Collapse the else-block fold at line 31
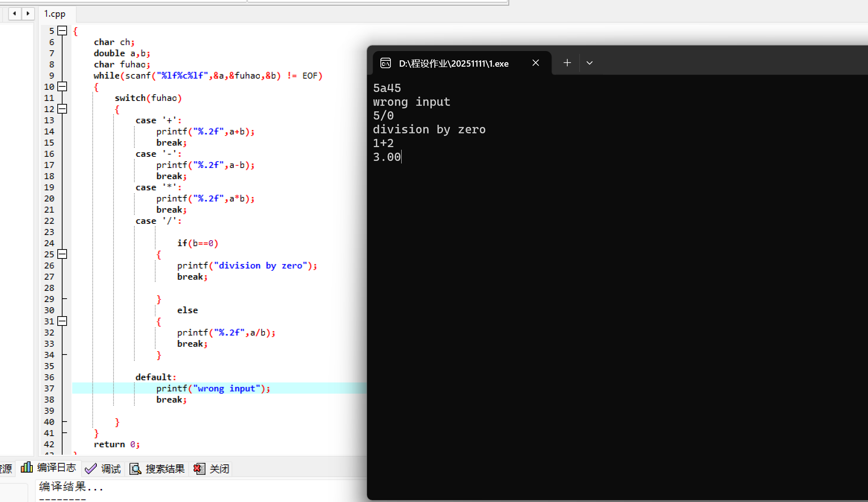 tap(63, 321)
